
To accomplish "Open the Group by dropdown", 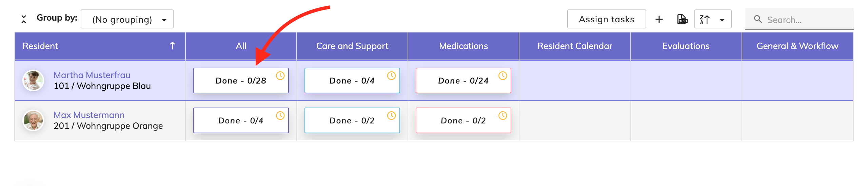I will click(x=127, y=19).
